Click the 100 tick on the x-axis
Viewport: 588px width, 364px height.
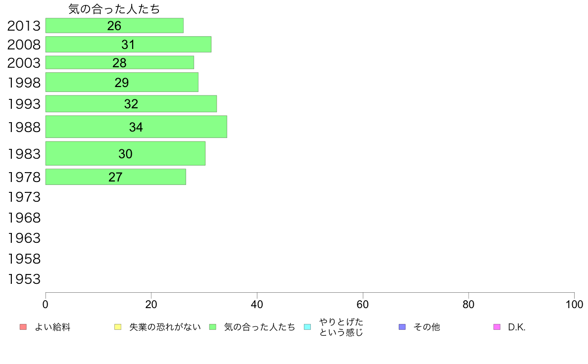pyautogui.click(x=574, y=304)
